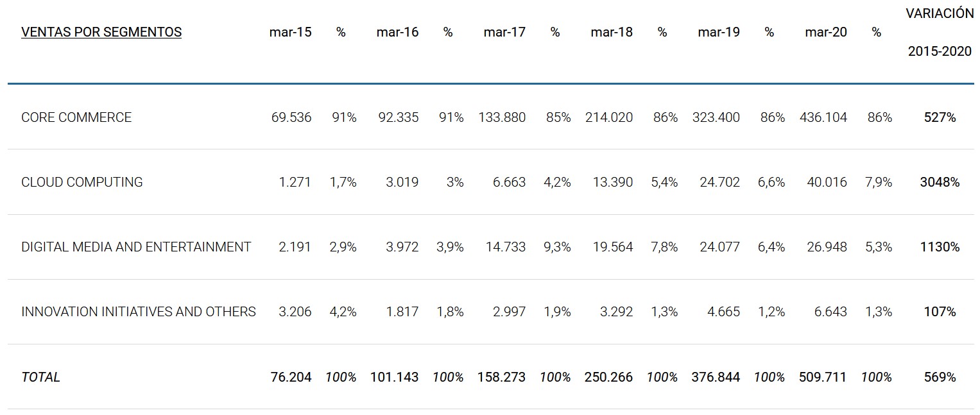This screenshot has width=980, height=415.
Task: Select the 569% total variation cell
Action: [940, 377]
